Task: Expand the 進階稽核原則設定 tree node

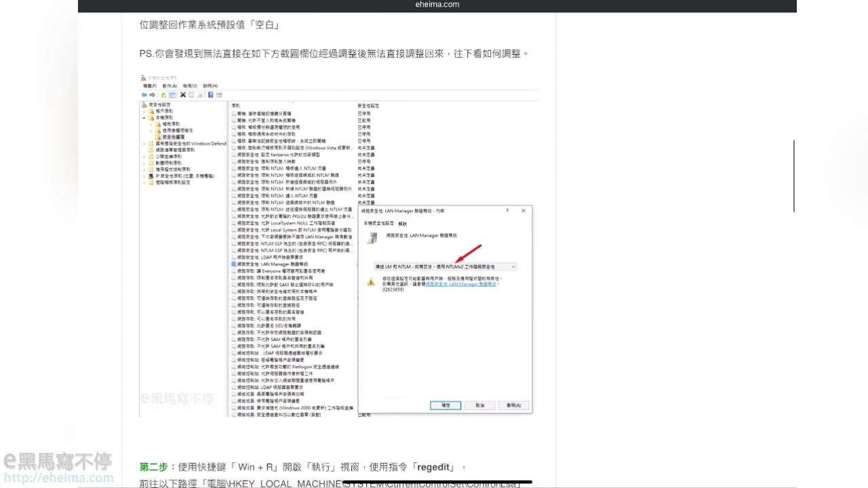Action: 144,182
